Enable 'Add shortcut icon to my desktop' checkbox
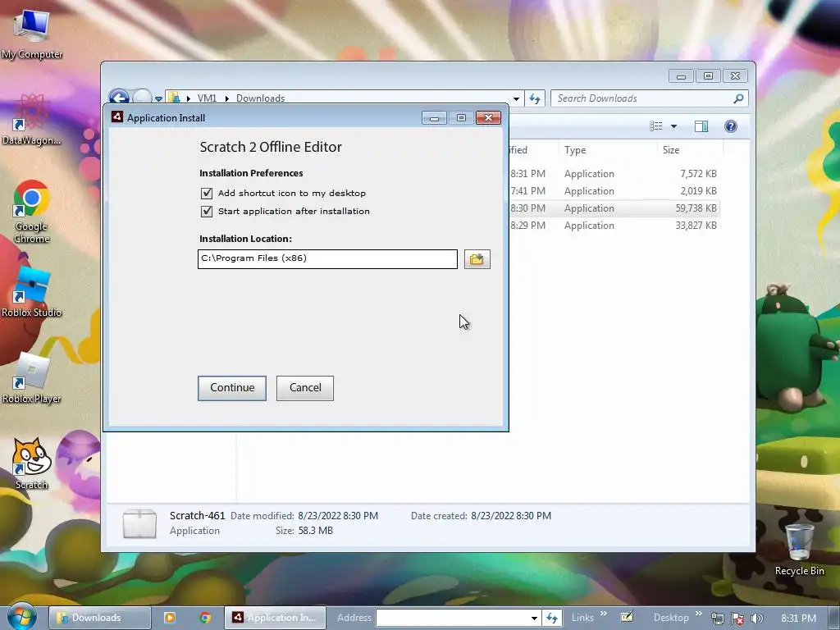The width and height of the screenshot is (840, 630). (207, 194)
